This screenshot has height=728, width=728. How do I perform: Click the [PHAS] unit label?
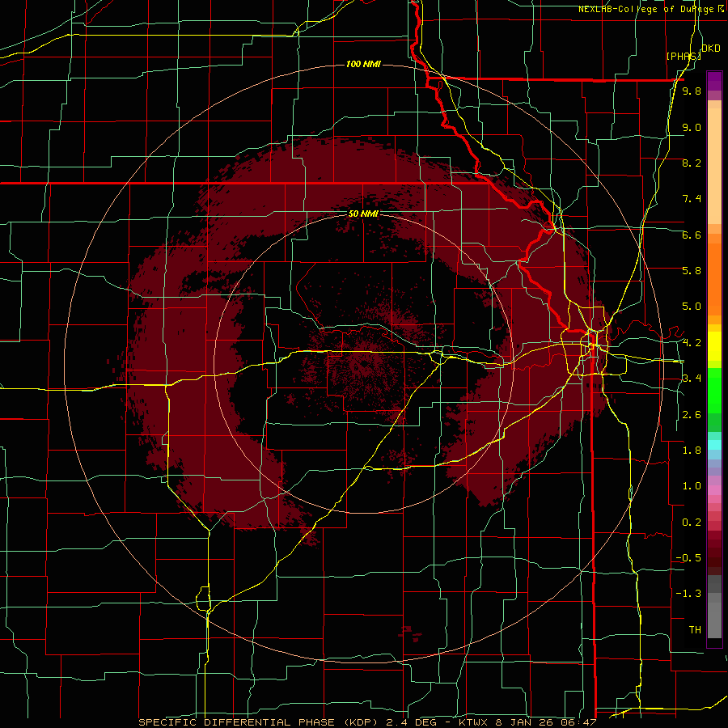[684, 56]
